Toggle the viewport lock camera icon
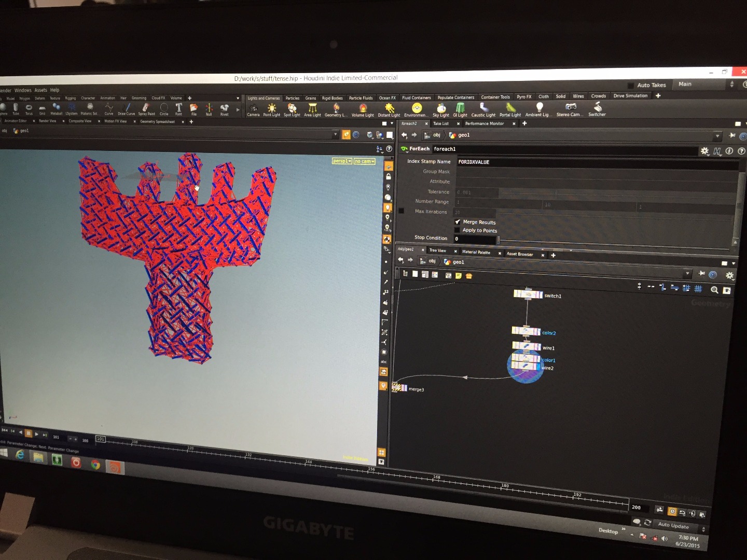The height and width of the screenshot is (560, 747). point(389,177)
